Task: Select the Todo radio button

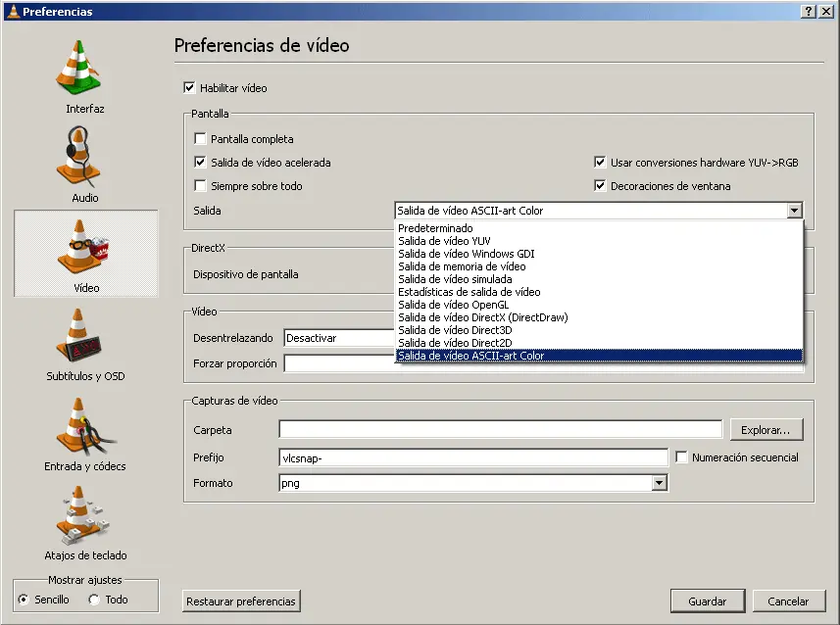Action: click(x=95, y=600)
